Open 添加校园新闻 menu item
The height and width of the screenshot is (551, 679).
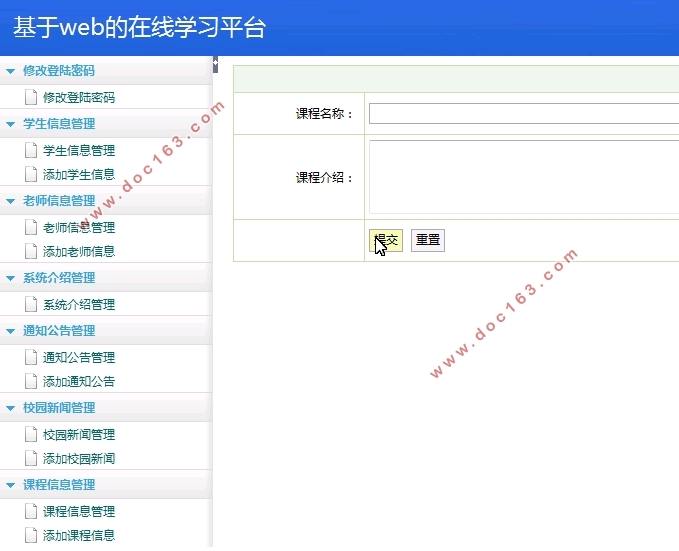coord(79,458)
